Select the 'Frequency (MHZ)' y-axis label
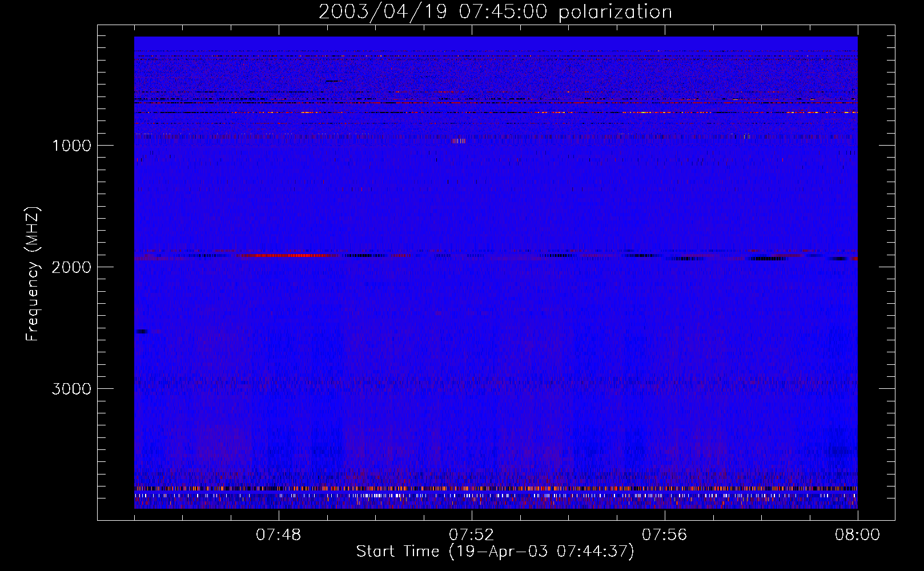Screen dimensions: 924x571 point(32,274)
